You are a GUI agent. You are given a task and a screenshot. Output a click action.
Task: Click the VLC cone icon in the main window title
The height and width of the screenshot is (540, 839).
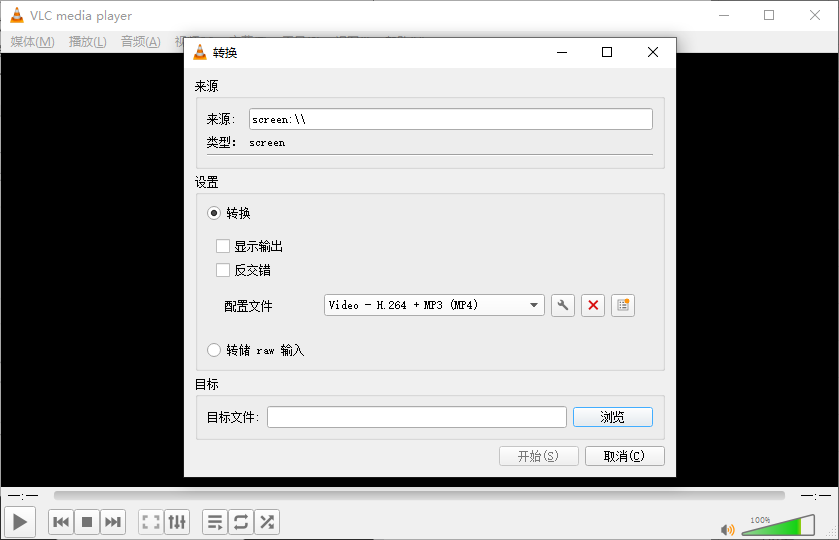(x=17, y=16)
